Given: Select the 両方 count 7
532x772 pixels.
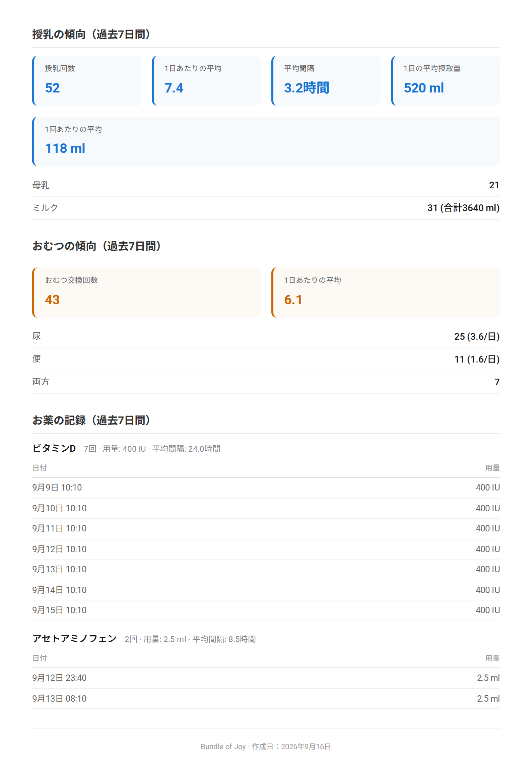Looking at the screenshot, I should 497,382.
